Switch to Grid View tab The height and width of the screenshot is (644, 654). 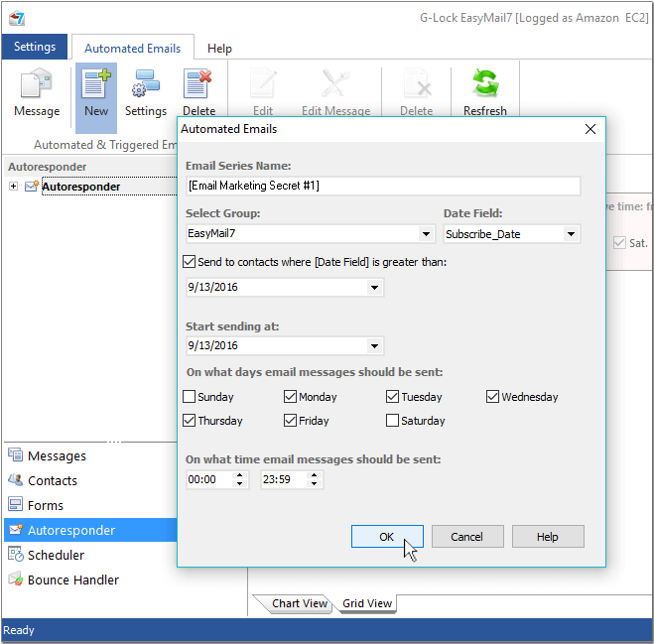[367, 603]
